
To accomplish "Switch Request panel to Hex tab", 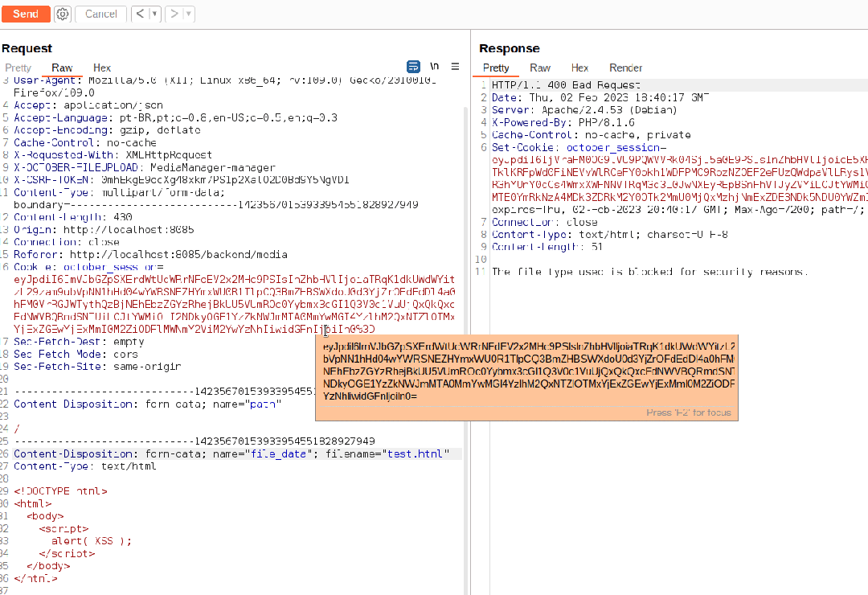I will pyautogui.click(x=102, y=68).
